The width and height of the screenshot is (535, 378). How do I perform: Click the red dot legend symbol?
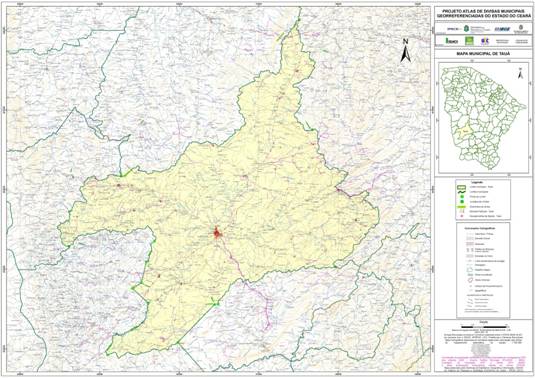click(x=462, y=216)
